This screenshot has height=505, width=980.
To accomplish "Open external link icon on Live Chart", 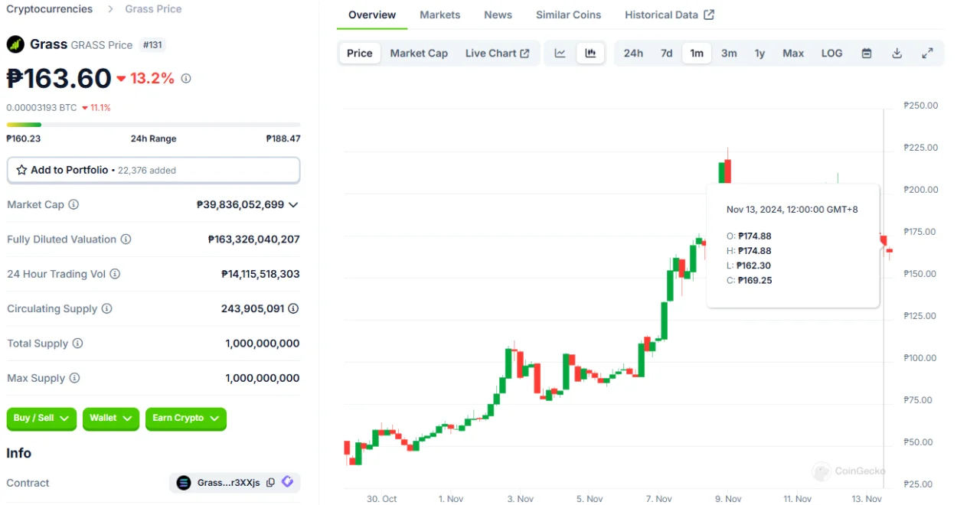I will click(524, 54).
